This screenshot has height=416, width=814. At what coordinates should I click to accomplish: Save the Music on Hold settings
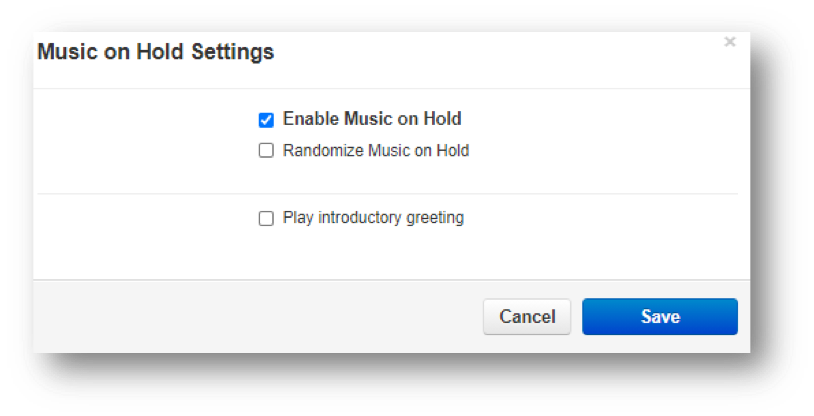(x=660, y=317)
